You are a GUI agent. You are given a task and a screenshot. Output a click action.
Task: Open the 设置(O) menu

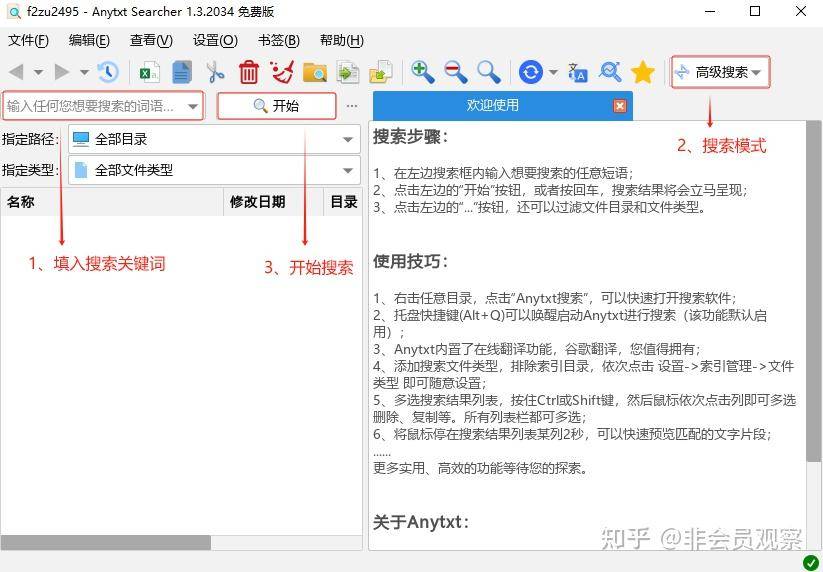(x=215, y=40)
